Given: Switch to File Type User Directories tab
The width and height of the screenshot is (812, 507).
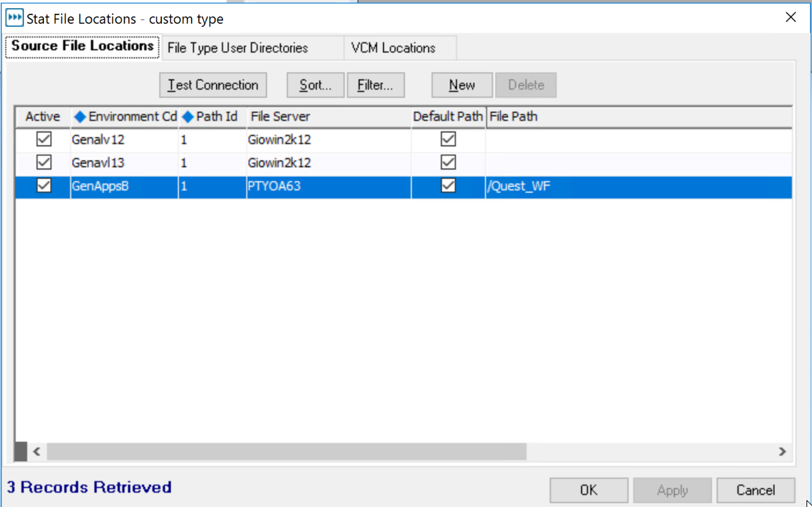Looking at the screenshot, I should (237, 48).
